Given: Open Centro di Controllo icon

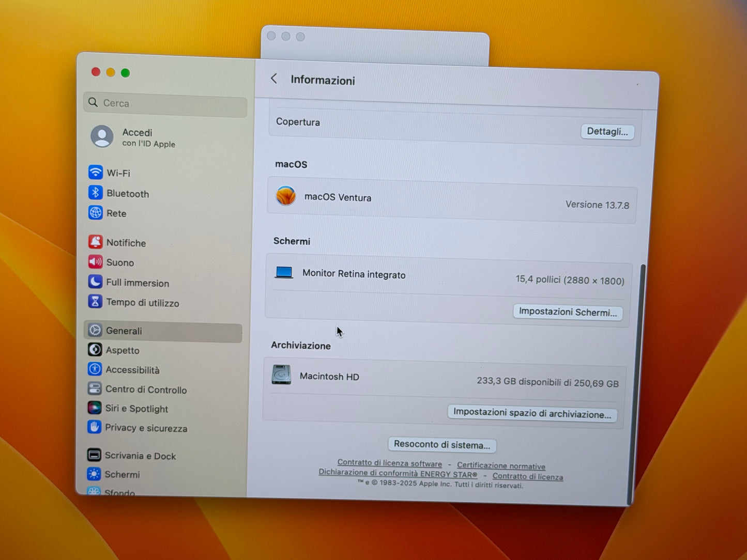Looking at the screenshot, I should (95, 388).
